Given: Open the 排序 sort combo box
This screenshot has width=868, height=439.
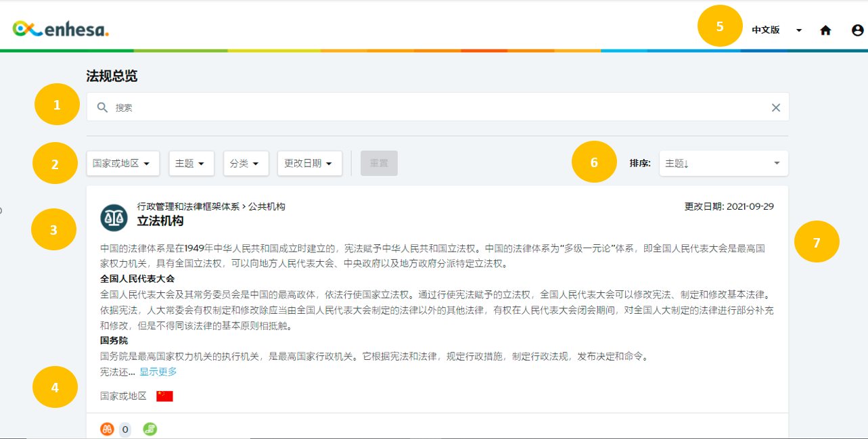Looking at the screenshot, I should [x=724, y=164].
